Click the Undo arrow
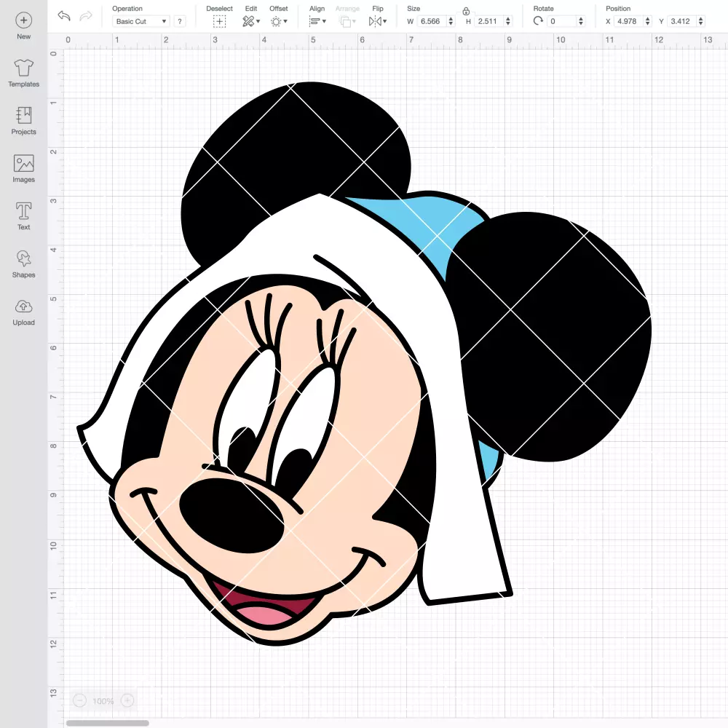Screen dimensions: 728x728 coord(64,16)
